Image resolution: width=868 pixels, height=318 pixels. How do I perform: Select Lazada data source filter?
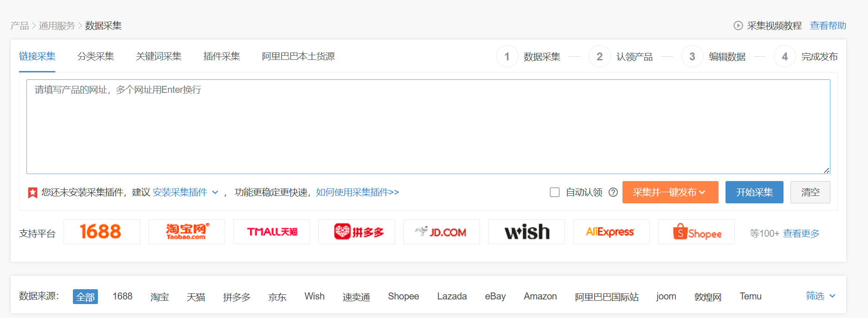[x=452, y=296]
